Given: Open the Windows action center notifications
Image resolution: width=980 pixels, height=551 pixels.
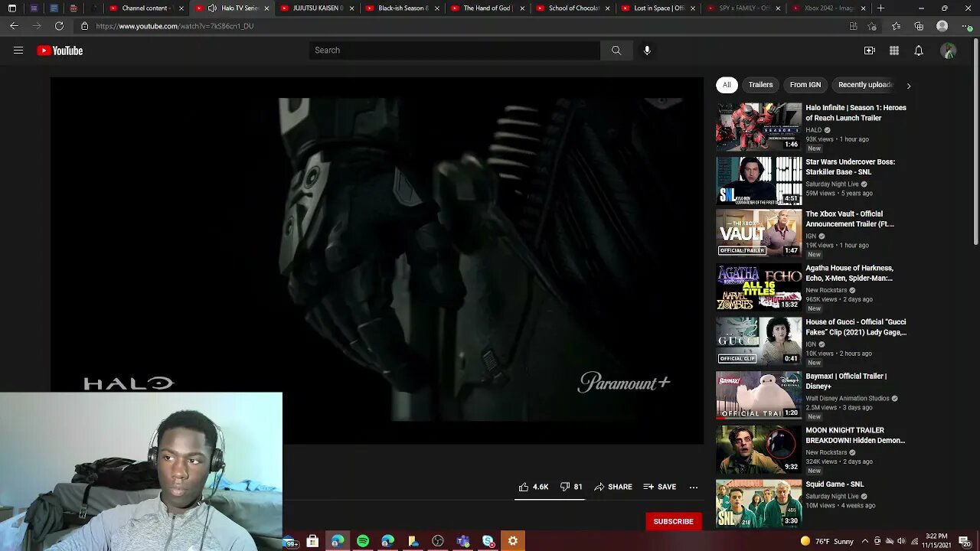Looking at the screenshot, I should pos(964,542).
